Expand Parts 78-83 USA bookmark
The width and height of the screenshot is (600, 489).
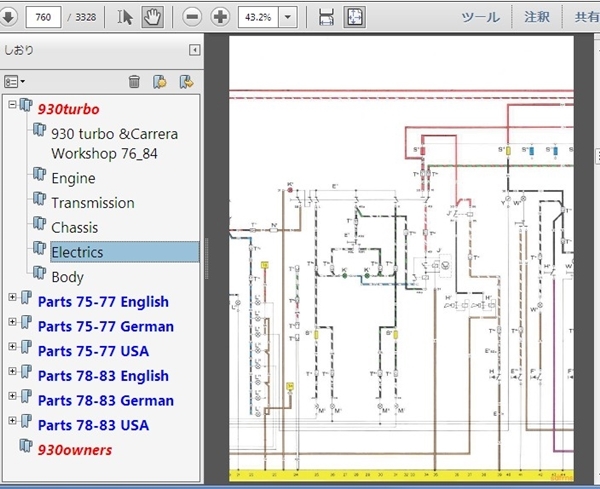(x=12, y=420)
